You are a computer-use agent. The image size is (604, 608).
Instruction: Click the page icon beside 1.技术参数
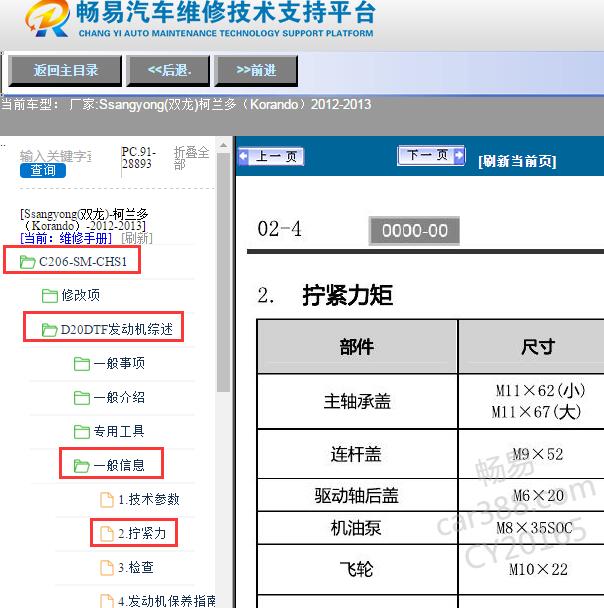tap(107, 499)
